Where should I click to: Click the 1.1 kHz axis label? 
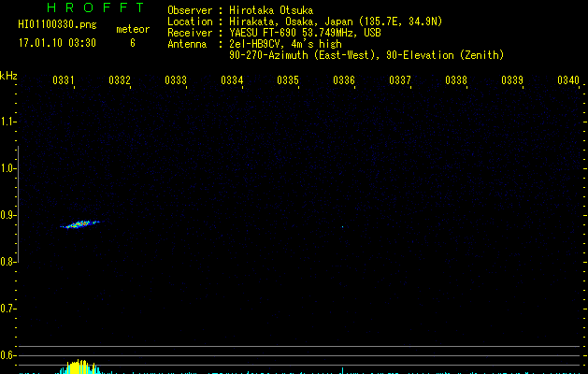point(7,122)
